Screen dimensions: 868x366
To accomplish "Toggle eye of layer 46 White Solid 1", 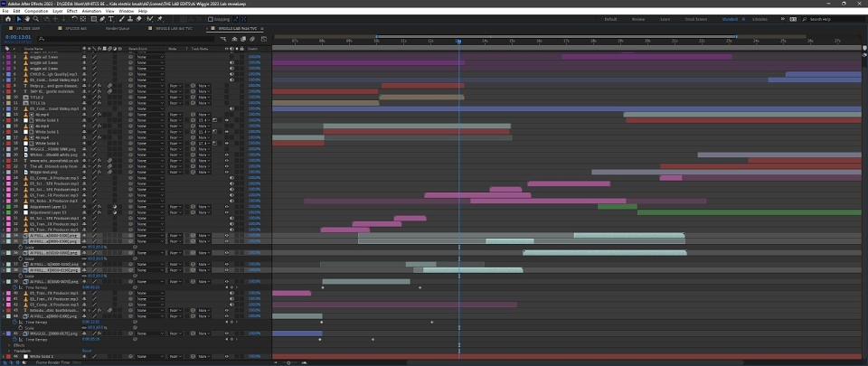I will point(226,357).
